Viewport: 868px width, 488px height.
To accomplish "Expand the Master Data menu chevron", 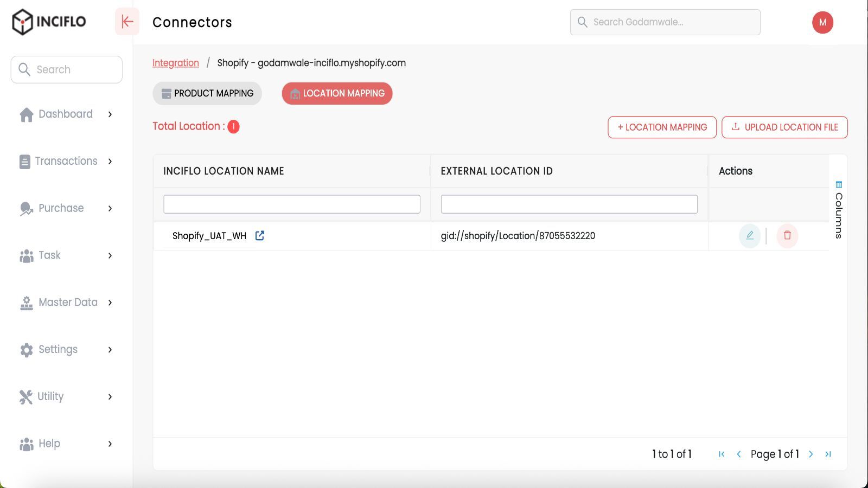I will tap(110, 303).
